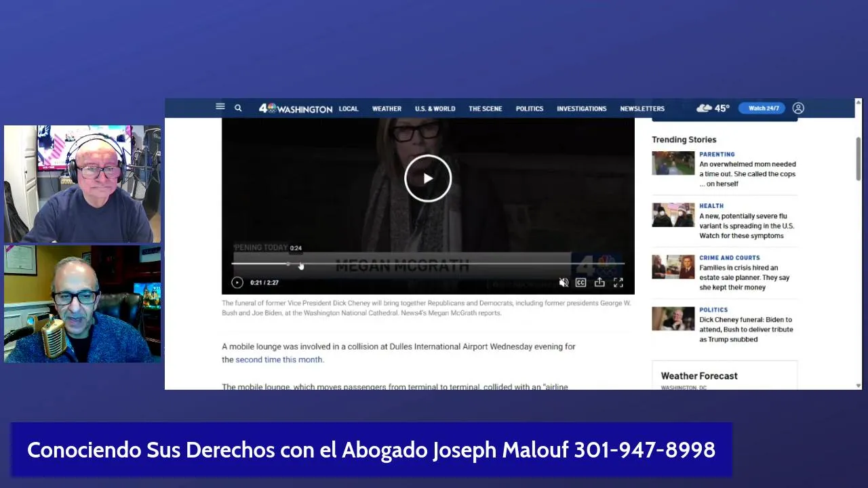Follow the 'second time this month' link
The width and height of the screenshot is (868, 488).
coord(279,360)
